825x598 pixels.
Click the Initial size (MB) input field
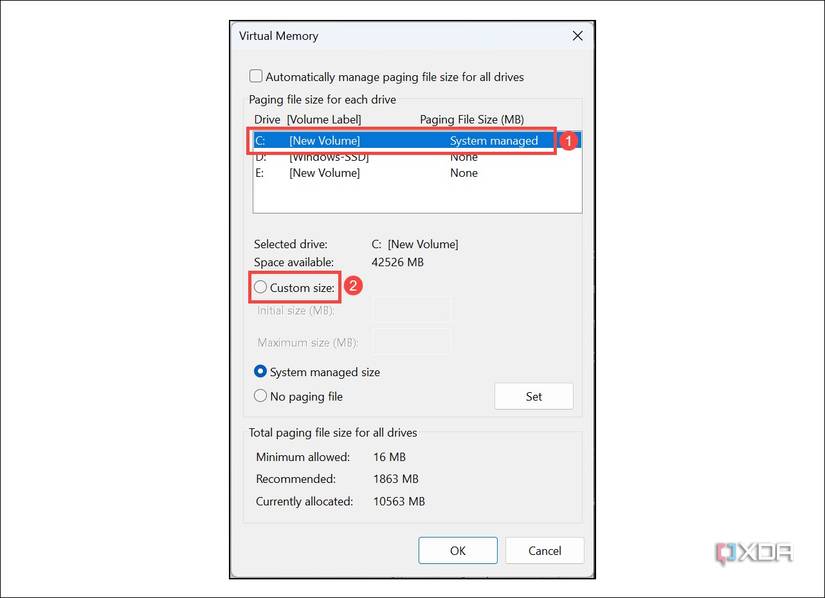(x=413, y=309)
